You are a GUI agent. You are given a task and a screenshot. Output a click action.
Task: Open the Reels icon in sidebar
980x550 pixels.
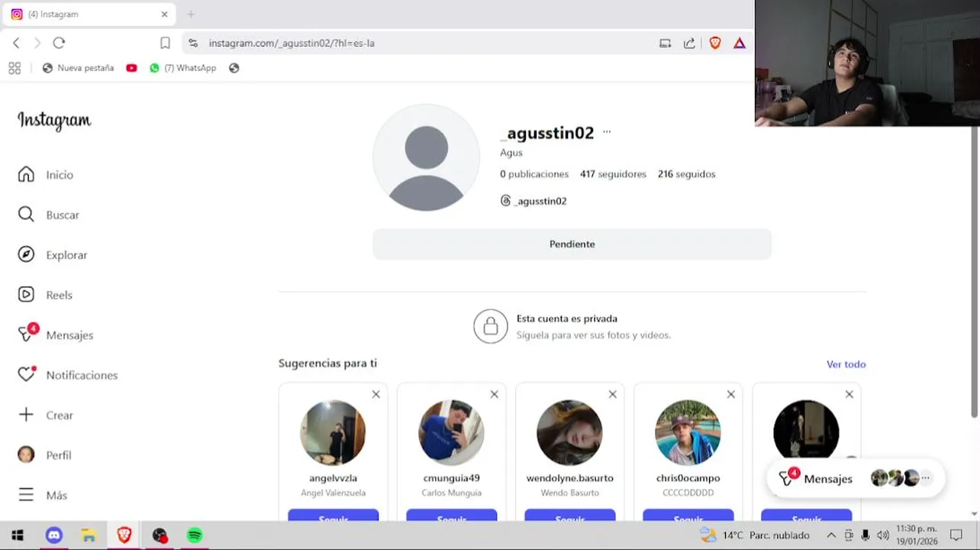click(26, 295)
